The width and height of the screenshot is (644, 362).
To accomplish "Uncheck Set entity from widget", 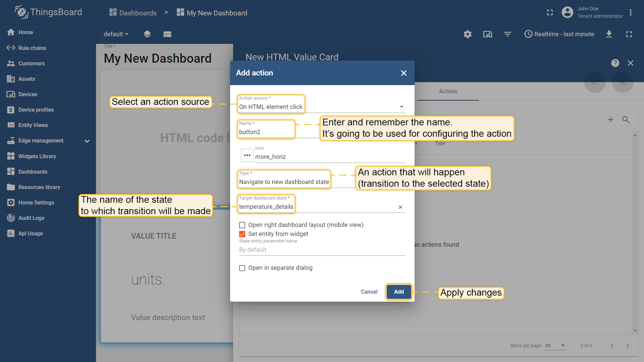I will coord(242,234).
